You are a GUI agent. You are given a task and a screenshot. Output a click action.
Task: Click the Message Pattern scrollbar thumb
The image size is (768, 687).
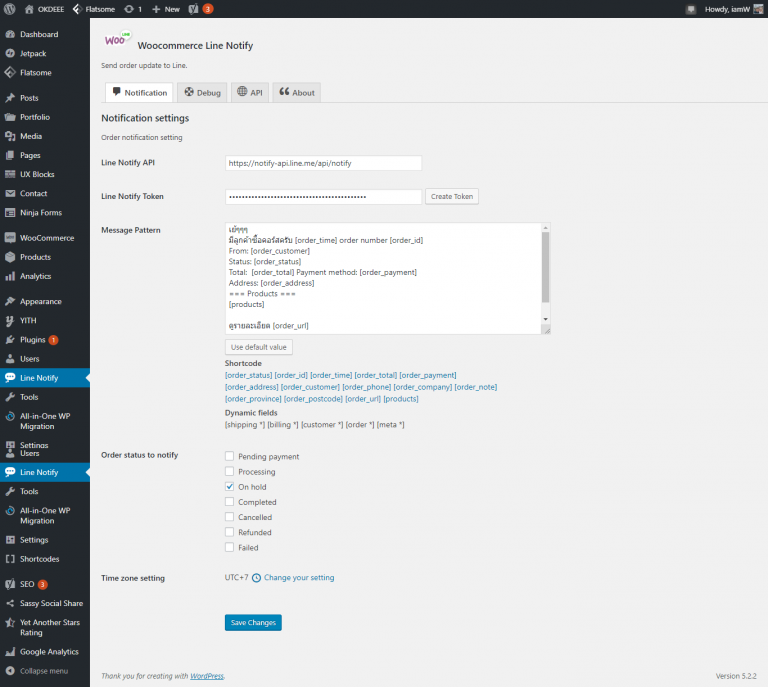point(545,267)
